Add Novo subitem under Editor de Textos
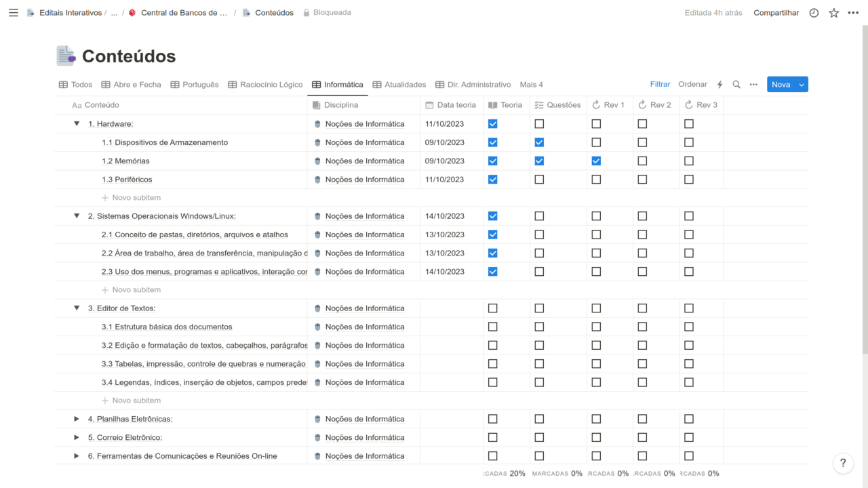The height and width of the screenshot is (488, 868). (131, 401)
